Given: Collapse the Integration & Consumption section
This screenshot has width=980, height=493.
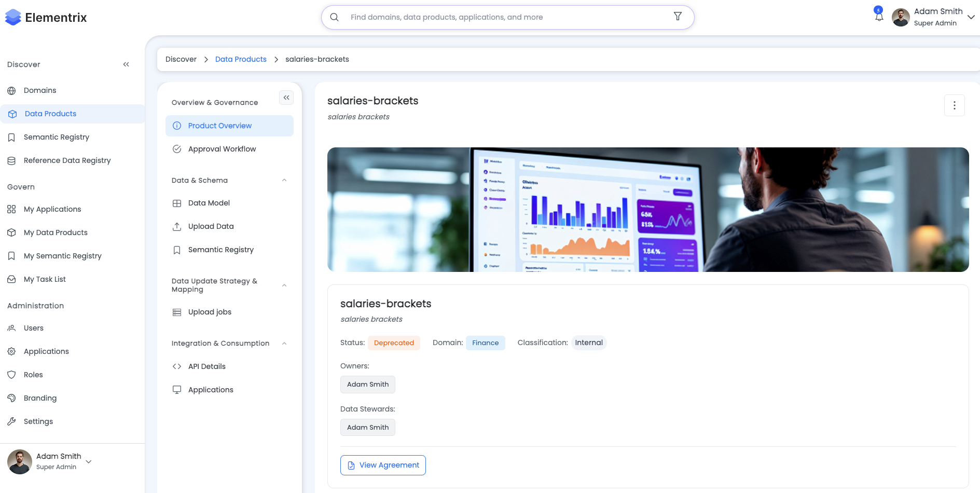Looking at the screenshot, I should click(284, 344).
